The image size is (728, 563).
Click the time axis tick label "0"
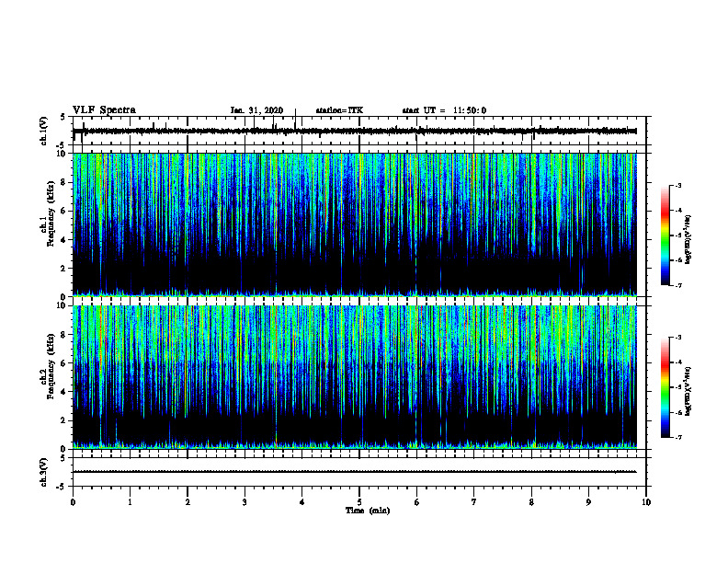(73, 502)
